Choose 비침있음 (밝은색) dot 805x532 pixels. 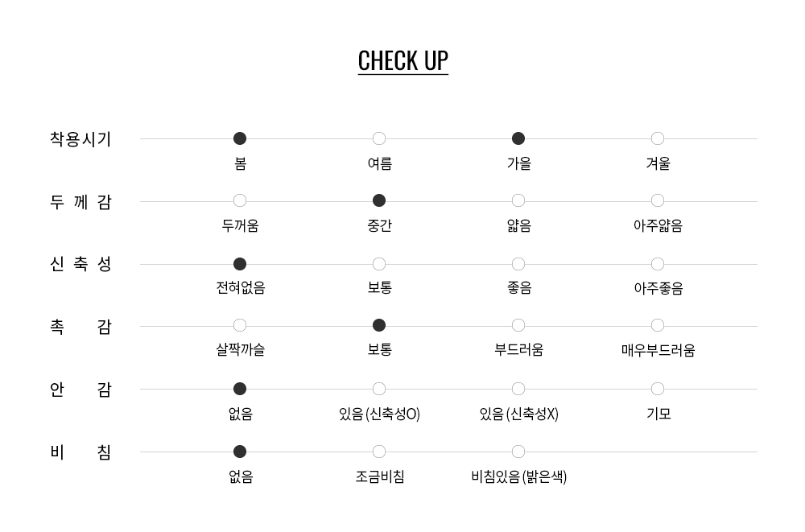pos(518,452)
